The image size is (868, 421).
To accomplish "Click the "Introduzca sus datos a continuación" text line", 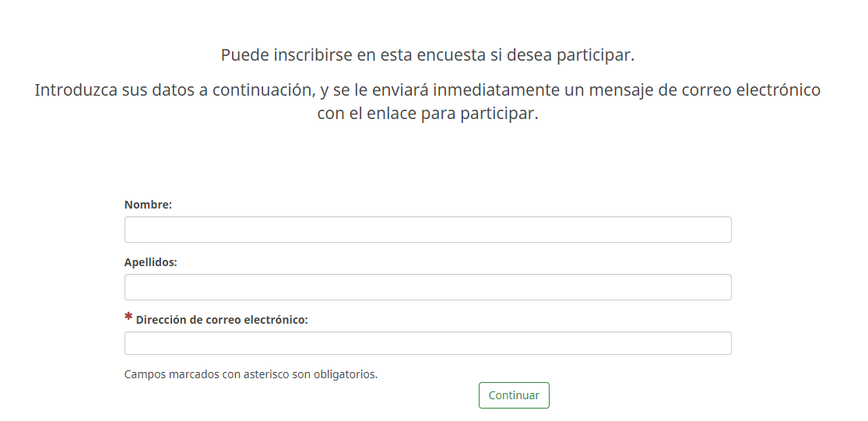I will coord(427,90).
